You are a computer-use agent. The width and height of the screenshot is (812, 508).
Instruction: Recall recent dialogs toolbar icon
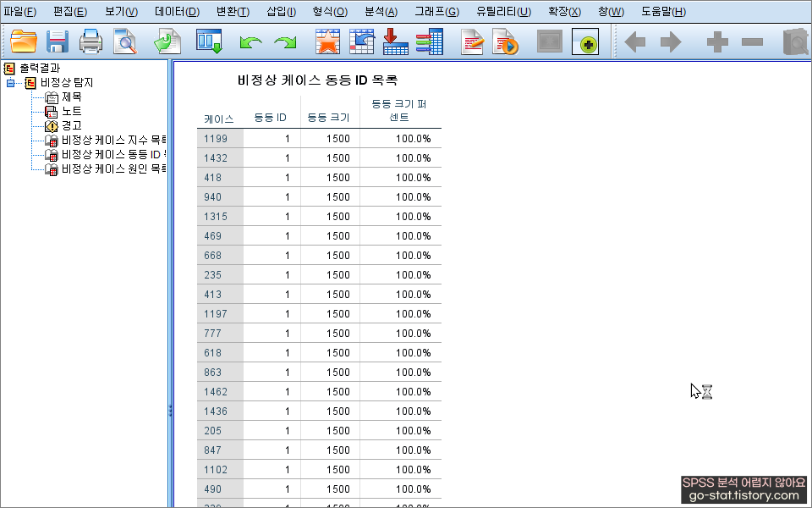coord(209,42)
